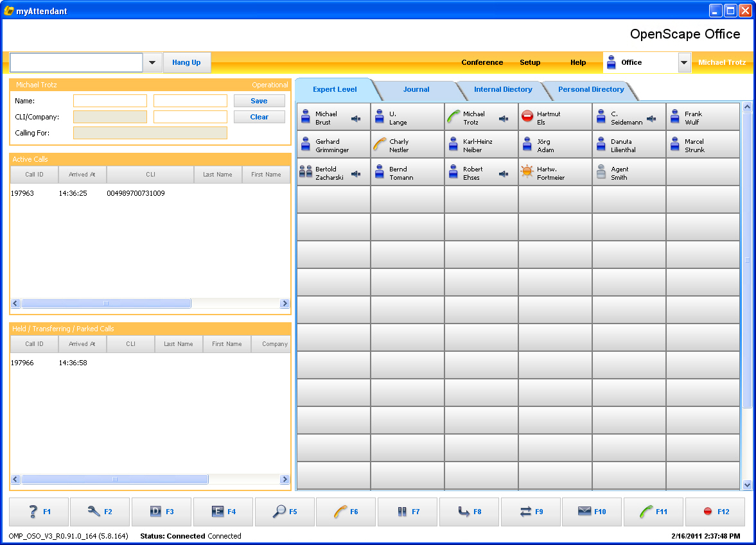This screenshot has width=756, height=545.
Task: Click the presence icon for Frank Wulf
Action: pos(675,116)
